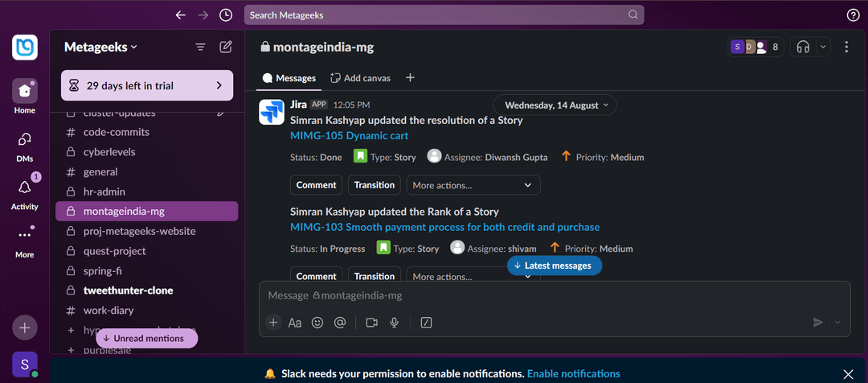Open the MIMG-105 Dynamic cart link
The image size is (868, 383).
click(x=350, y=136)
